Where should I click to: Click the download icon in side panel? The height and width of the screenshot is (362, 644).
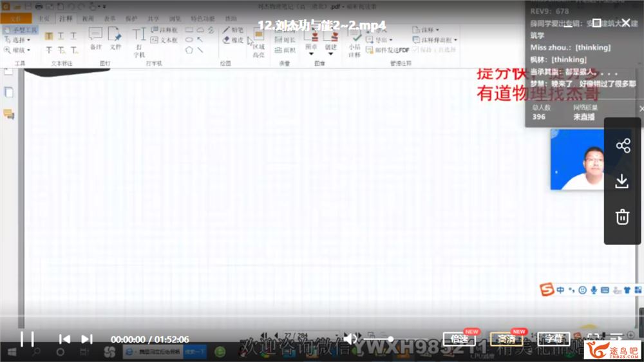[622, 181]
